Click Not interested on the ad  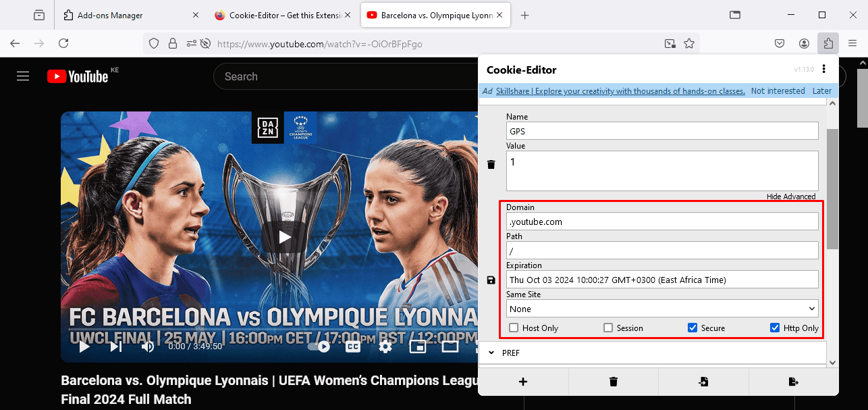pos(778,91)
